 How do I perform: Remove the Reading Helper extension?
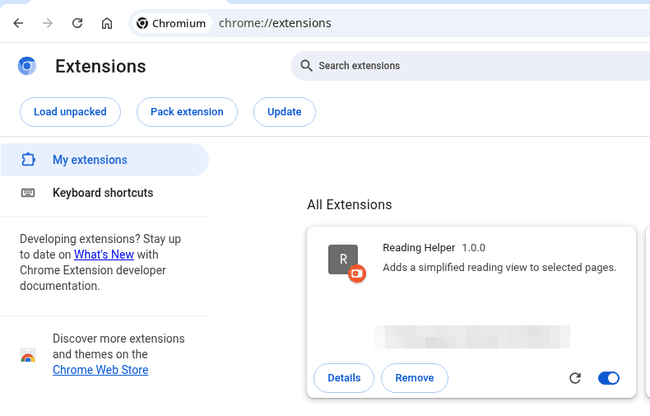(x=415, y=378)
